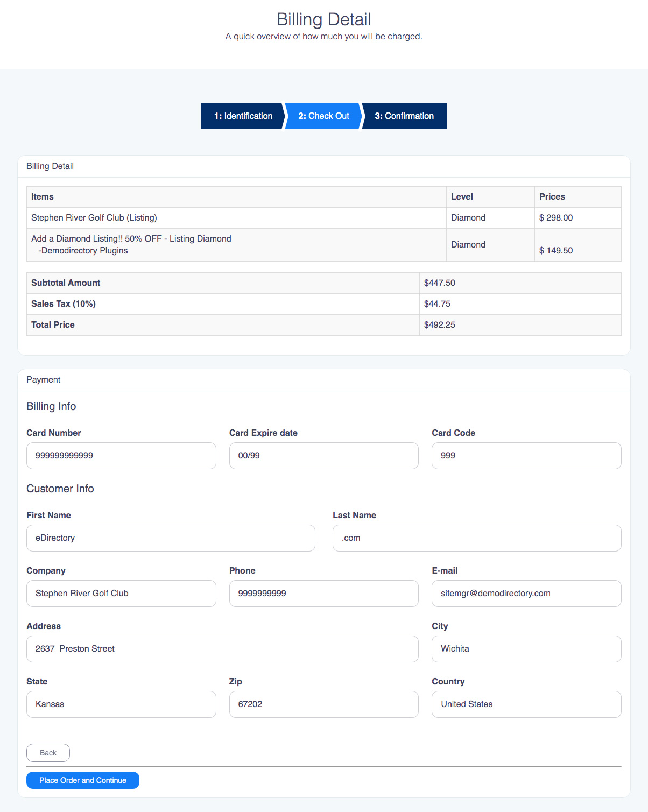Select the 2: Check Out step
Screen dimensions: 648x812
[x=323, y=116]
